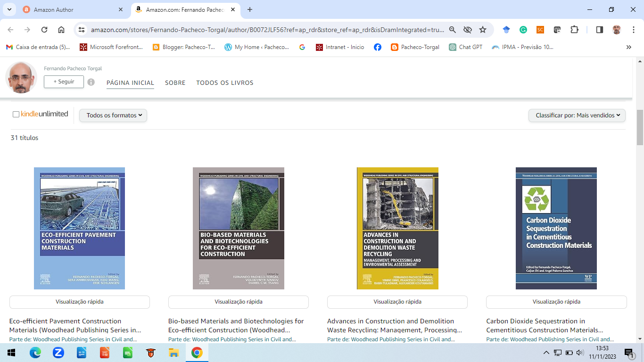
Task: Open Carbon Dioxide Sequestration book cover
Action: pyautogui.click(x=556, y=228)
